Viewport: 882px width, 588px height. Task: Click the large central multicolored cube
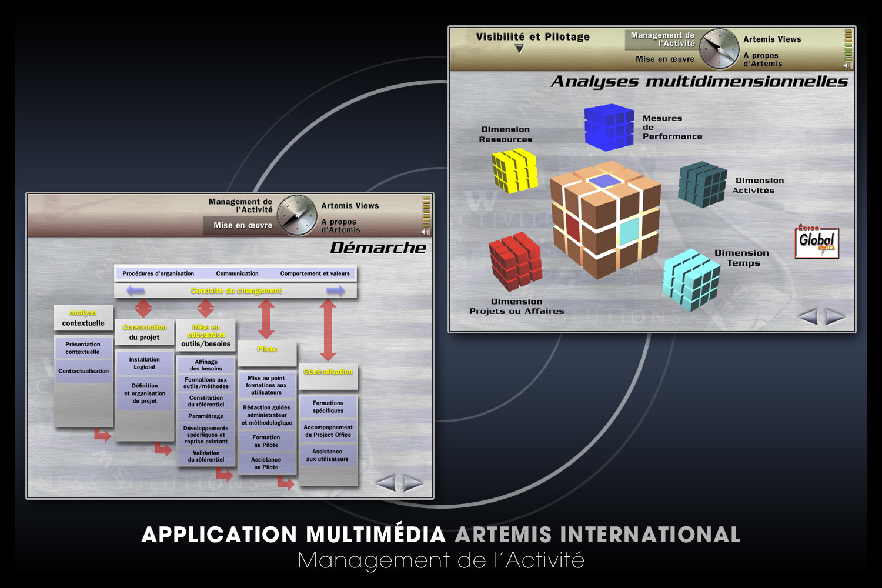coord(605,219)
